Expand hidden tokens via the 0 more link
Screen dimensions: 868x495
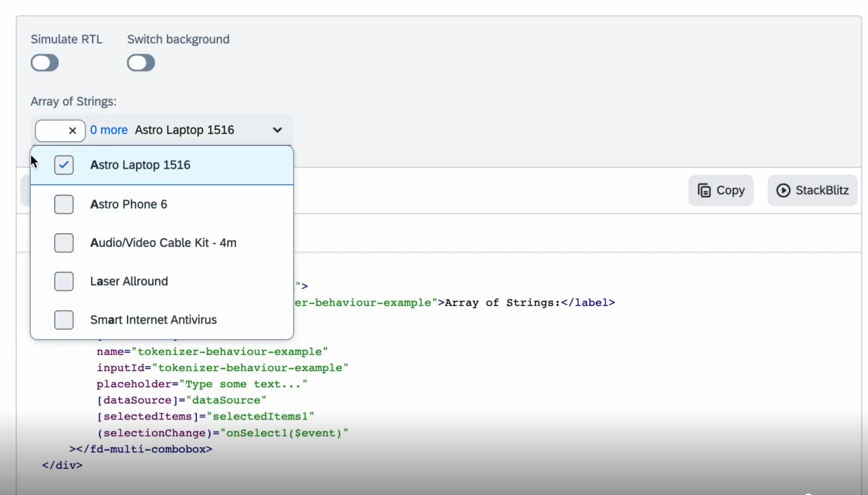click(x=109, y=130)
